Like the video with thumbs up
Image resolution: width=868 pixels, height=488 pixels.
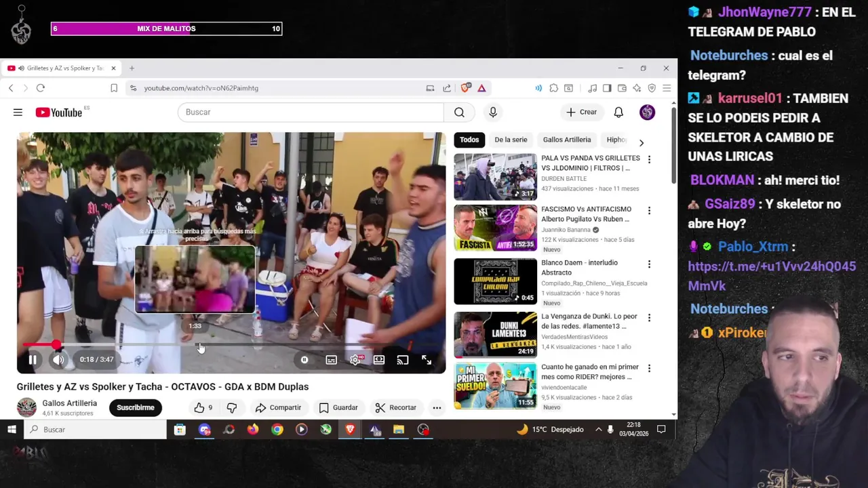click(203, 407)
